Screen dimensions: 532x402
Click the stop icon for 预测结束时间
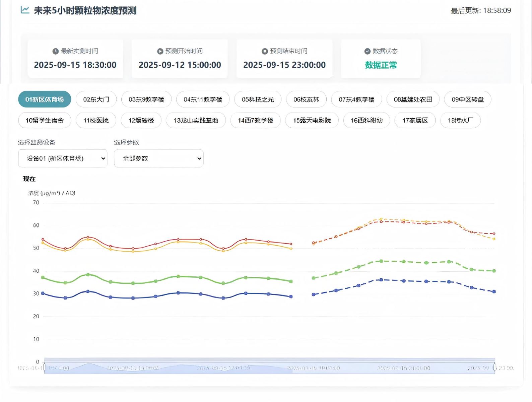[x=265, y=51]
